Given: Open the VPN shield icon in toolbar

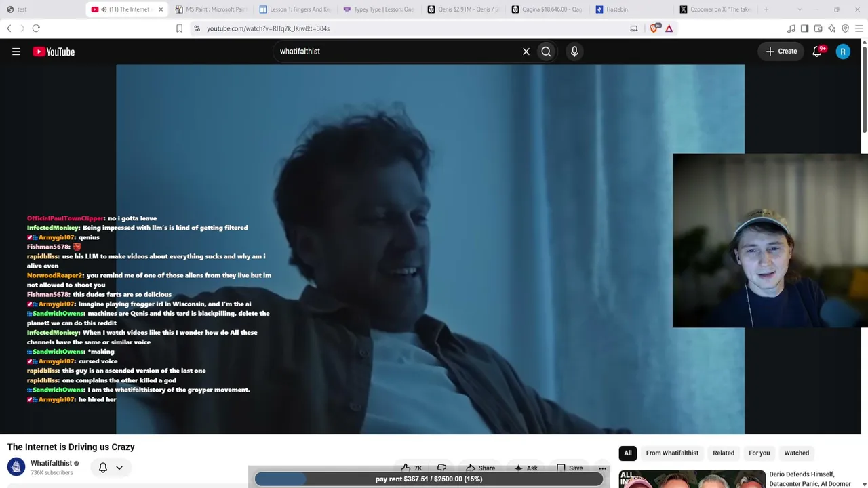Looking at the screenshot, I should [845, 28].
